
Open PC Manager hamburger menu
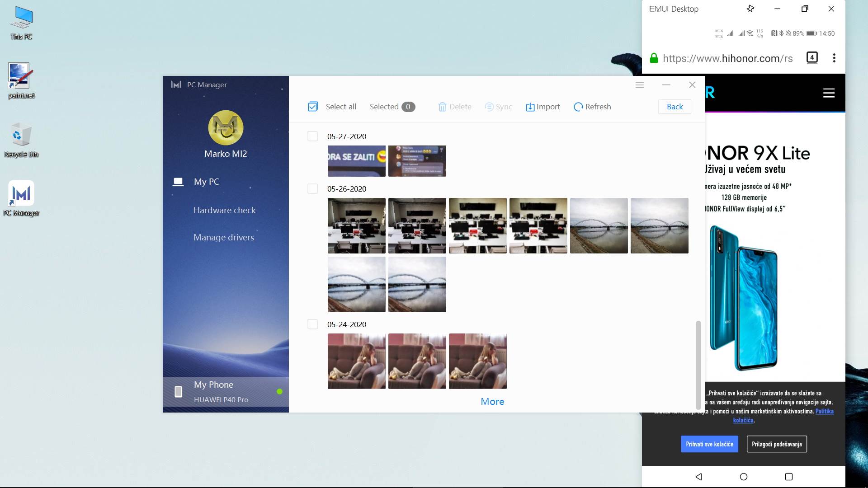point(639,85)
